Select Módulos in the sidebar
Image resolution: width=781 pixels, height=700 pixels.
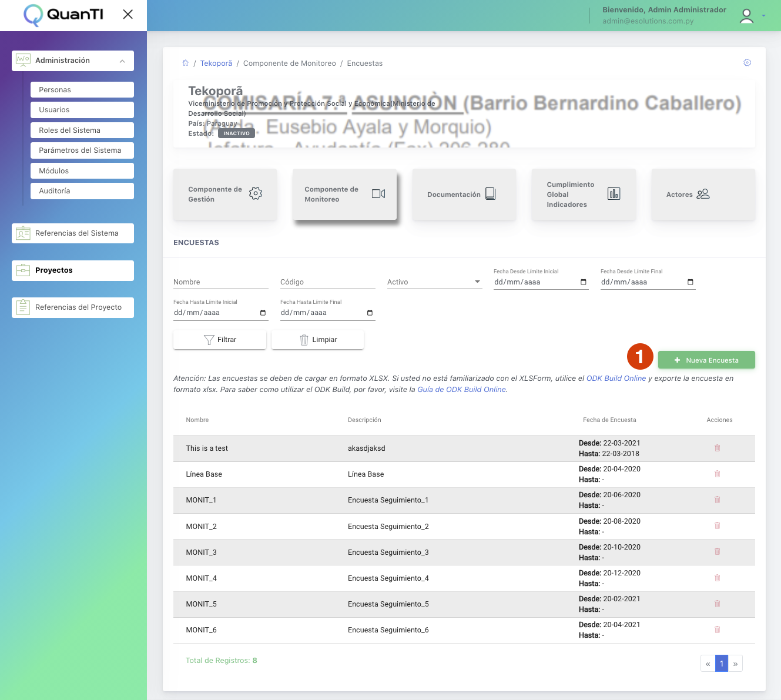pyautogui.click(x=82, y=170)
